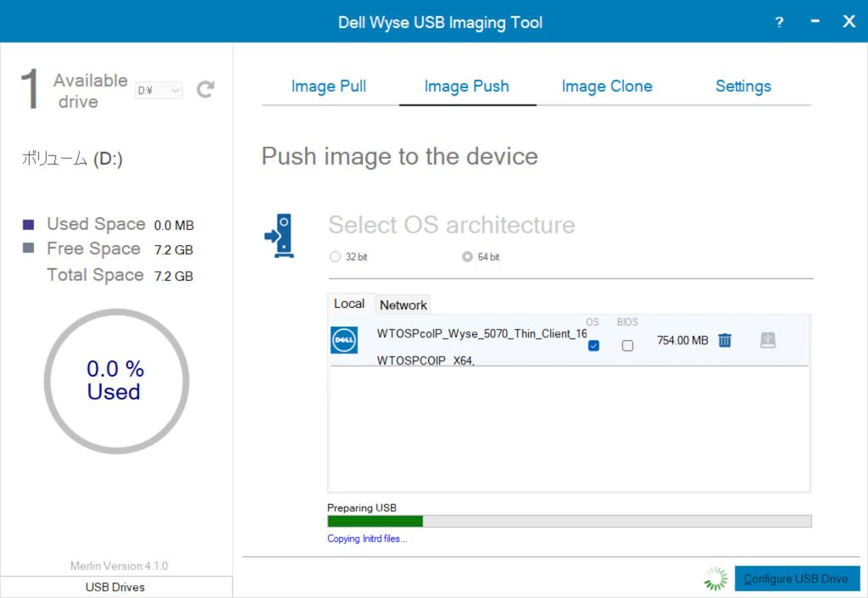Click the spinning loading indicator
Image resolution: width=868 pixels, height=598 pixels.
pyautogui.click(x=715, y=578)
